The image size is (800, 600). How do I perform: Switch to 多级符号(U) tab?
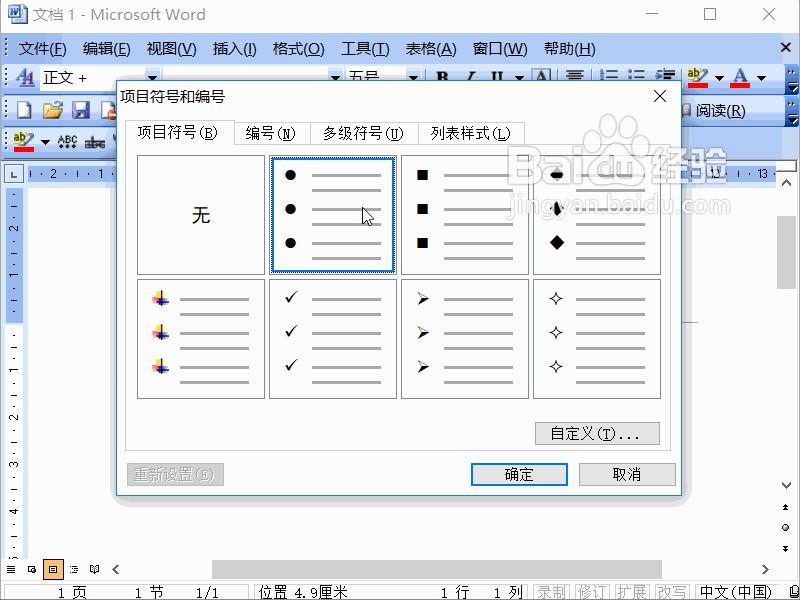(364, 134)
